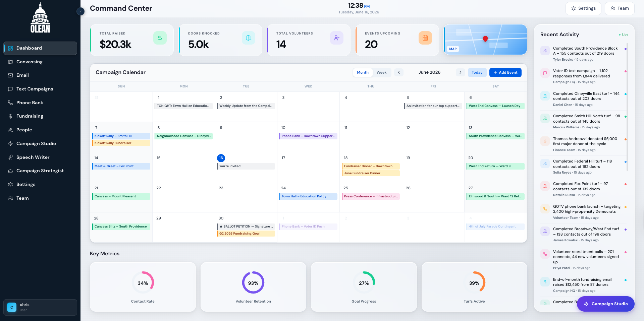Click the floating Campaign Studio button
Viewport: 644px width, 321px height.
(x=606, y=304)
